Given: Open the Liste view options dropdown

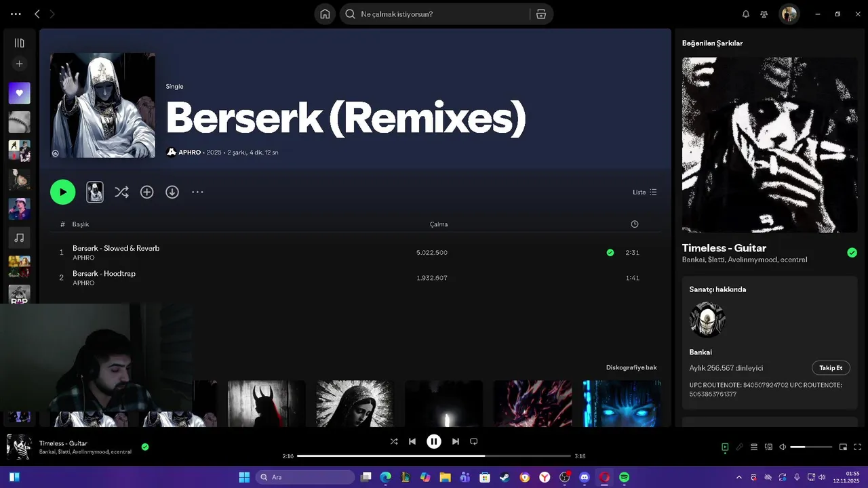Looking at the screenshot, I should coord(644,192).
